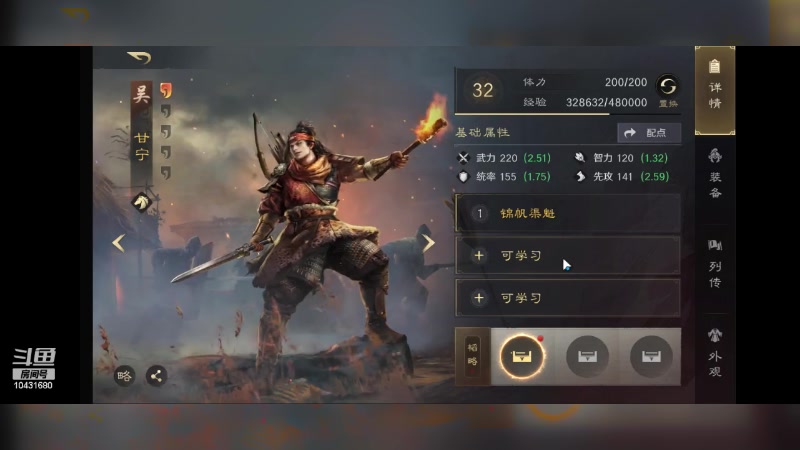Click the 略 round icon

pos(124,377)
